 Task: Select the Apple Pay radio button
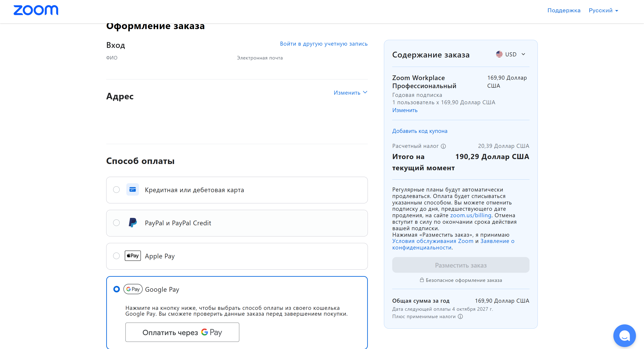[116, 256]
